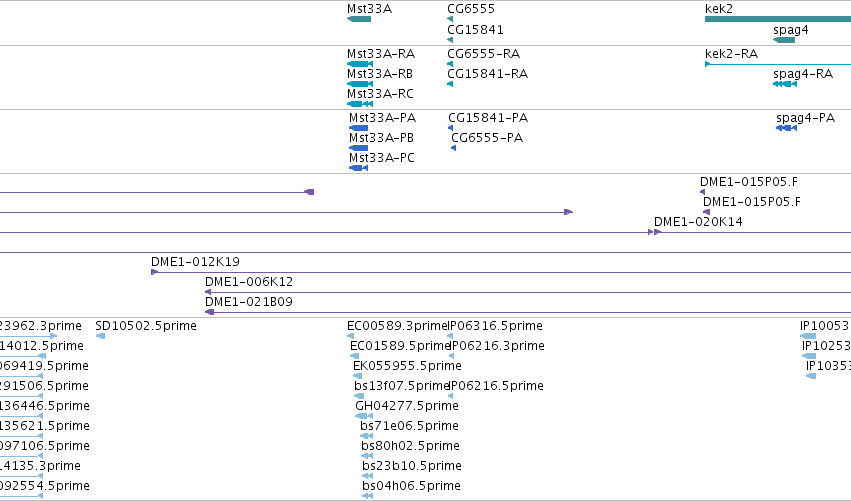Viewport: 851px width, 501px height.
Task: Select the DME1-012K19 clone label
Action: [x=195, y=262]
